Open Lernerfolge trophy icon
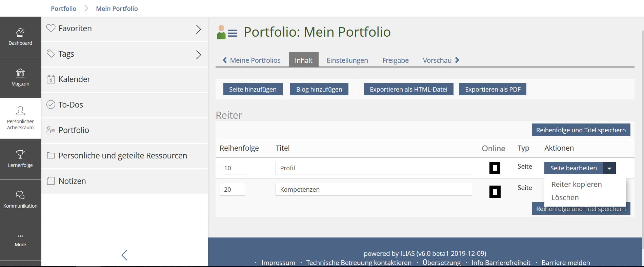 coord(20,155)
